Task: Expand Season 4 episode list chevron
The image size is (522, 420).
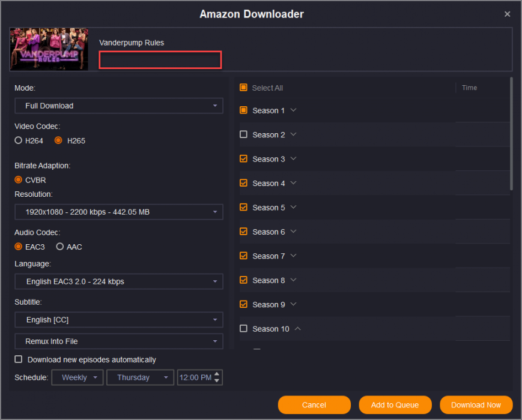Action: 293,183
